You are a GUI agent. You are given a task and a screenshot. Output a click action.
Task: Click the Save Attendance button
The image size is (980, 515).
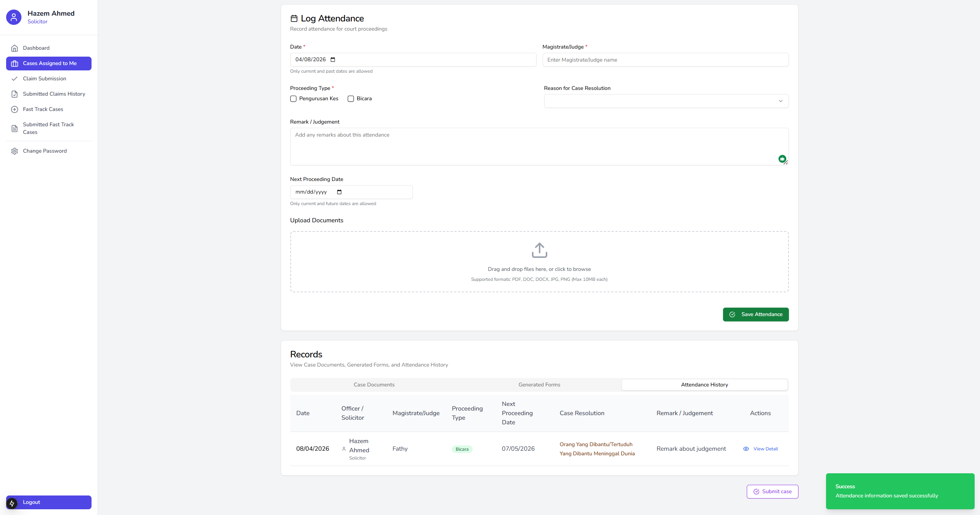(x=756, y=315)
